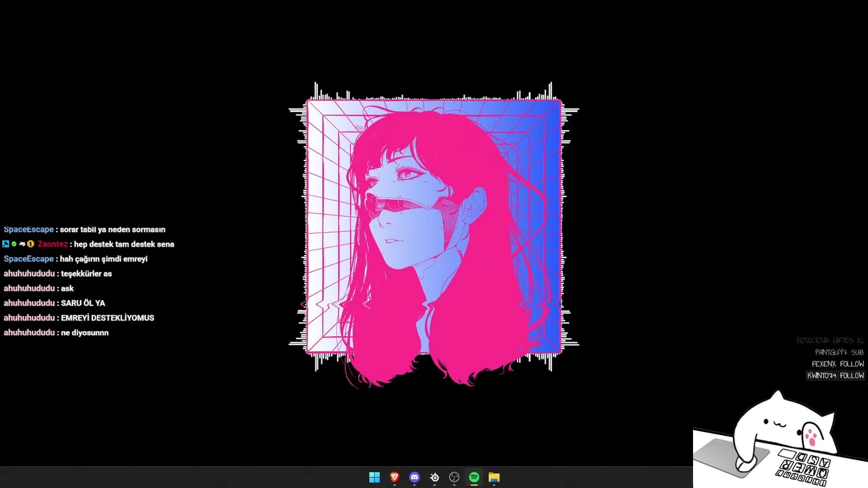Viewport: 868px width, 488px height.
Task: Open the SteelSeries app in the taskbar
Action: pyautogui.click(x=435, y=478)
